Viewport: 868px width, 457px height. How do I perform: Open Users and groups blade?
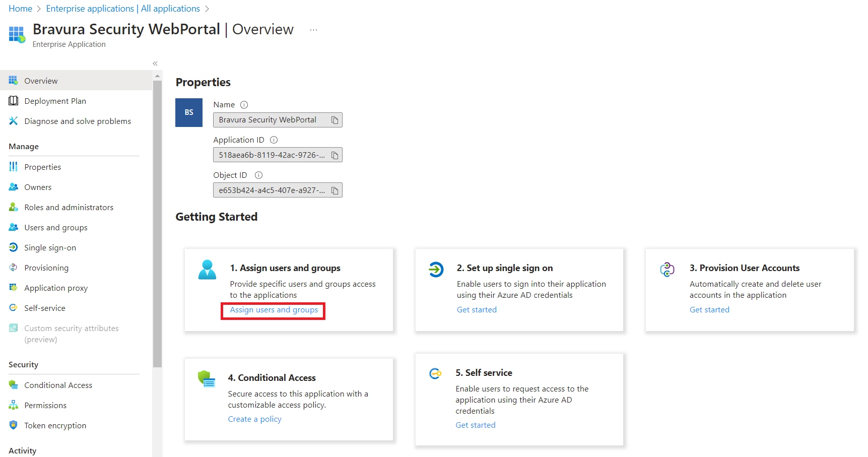coord(55,227)
